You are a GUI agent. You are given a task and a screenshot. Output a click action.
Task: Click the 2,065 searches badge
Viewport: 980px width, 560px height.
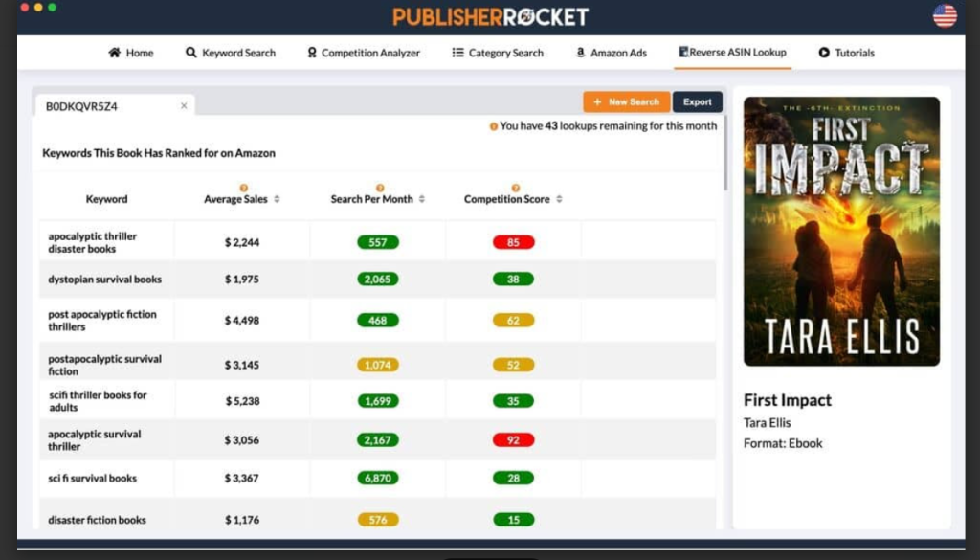click(378, 280)
